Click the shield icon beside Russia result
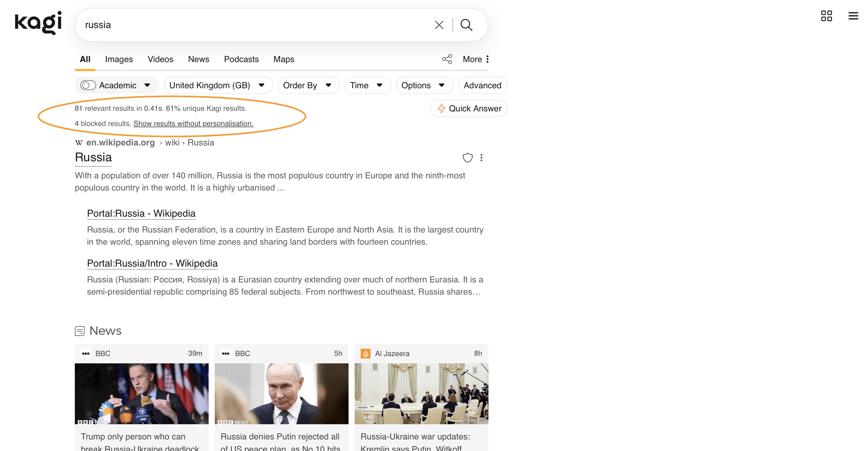This screenshot has width=868, height=451. coord(467,158)
